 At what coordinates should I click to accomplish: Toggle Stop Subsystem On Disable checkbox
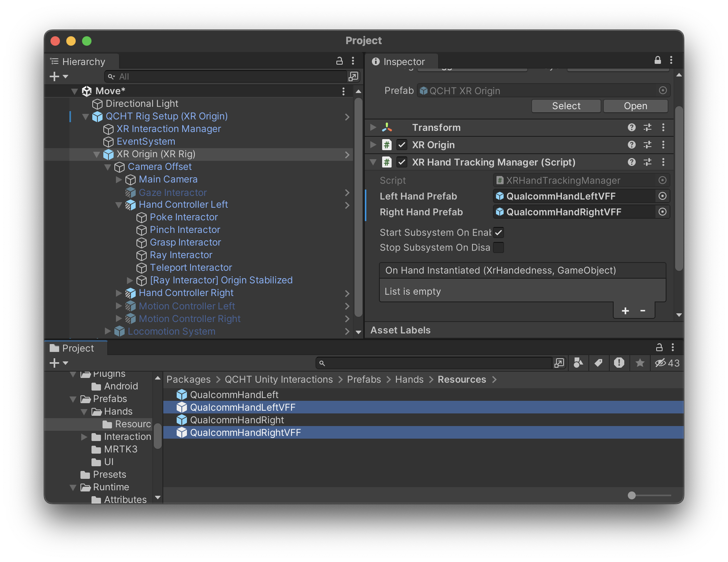[498, 248]
